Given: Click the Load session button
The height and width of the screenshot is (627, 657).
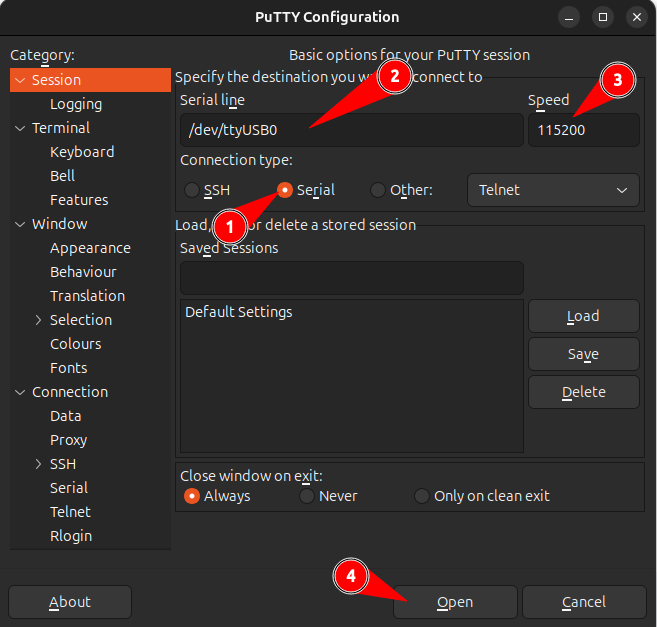Looking at the screenshot, I should (x=584, y=316).
